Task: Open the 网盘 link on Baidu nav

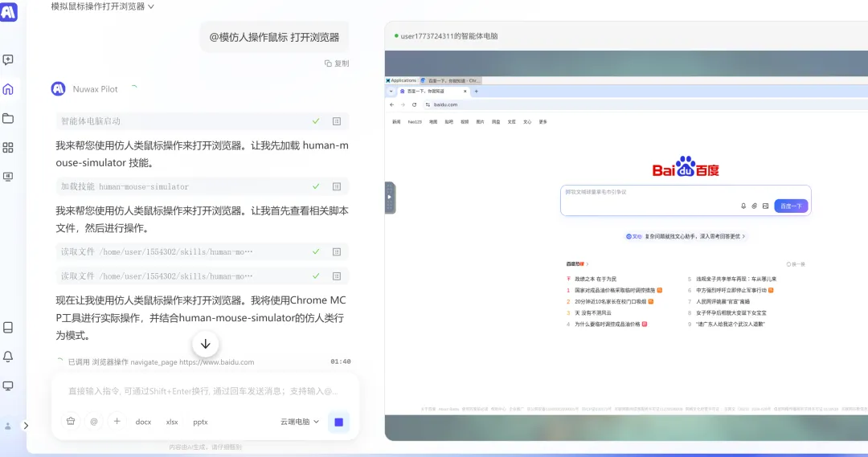Action: tap(496, 122)
